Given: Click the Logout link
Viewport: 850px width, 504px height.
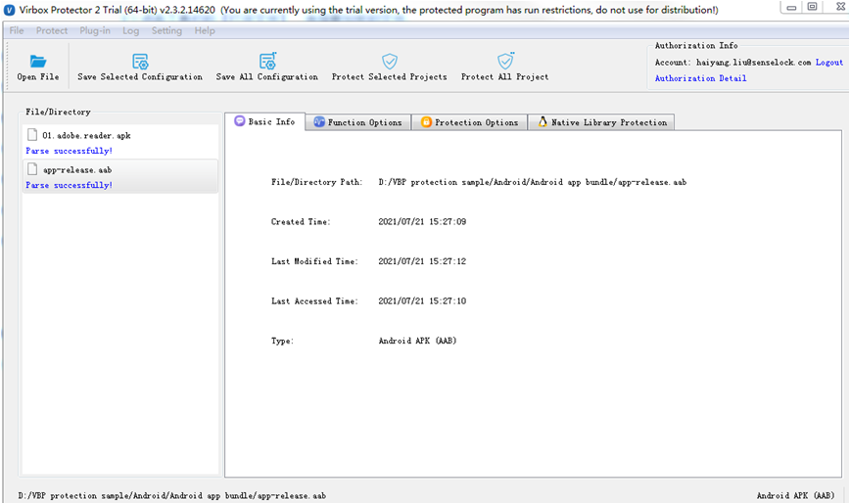Looking at the screenshot, I should [x=829, y=63].
